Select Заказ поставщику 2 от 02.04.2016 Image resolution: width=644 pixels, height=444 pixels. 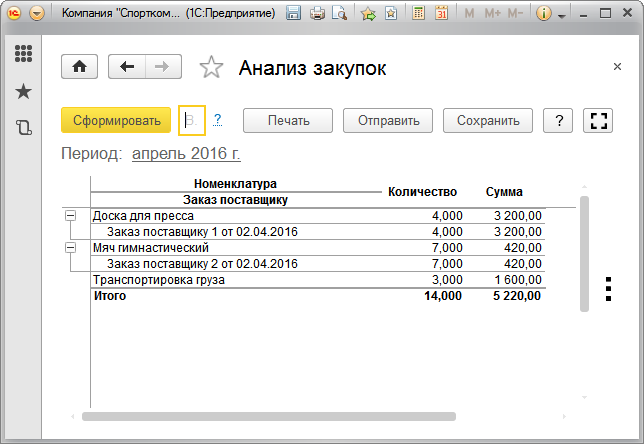coord(318,264)
